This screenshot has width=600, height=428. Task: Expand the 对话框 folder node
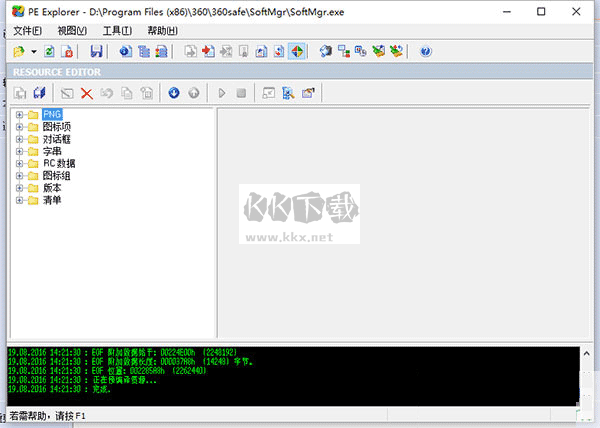19,139
